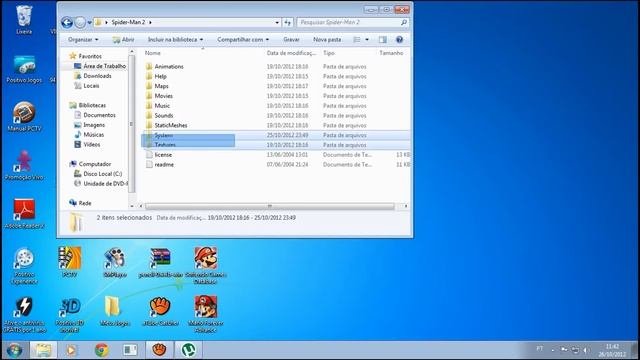
Task: Click the address bar refresh button
Action: tap(288, 22)
